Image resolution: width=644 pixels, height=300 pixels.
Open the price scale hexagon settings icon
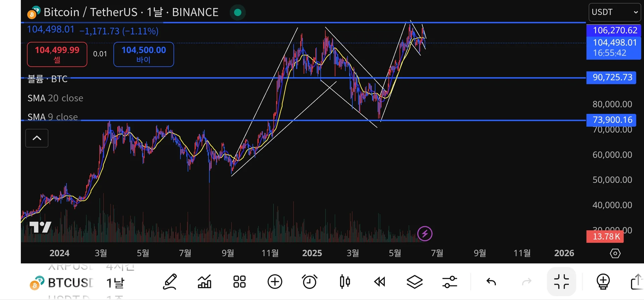click(x=615, y=253)
